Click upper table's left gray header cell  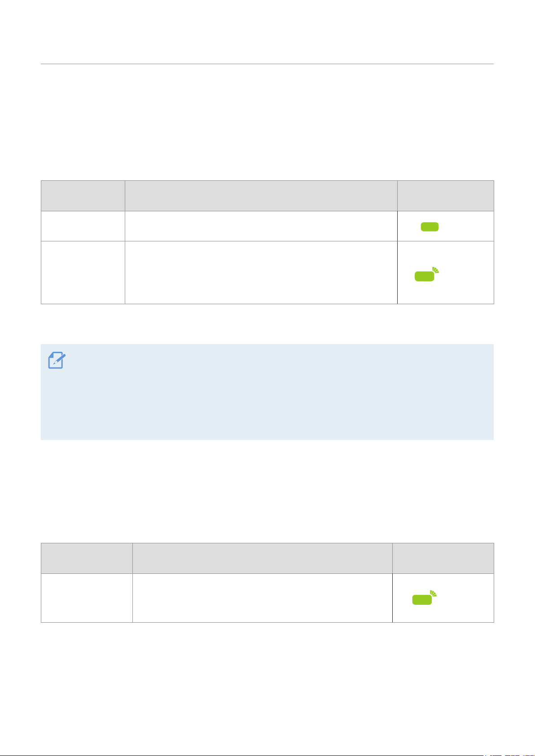[x=83, y=196]
